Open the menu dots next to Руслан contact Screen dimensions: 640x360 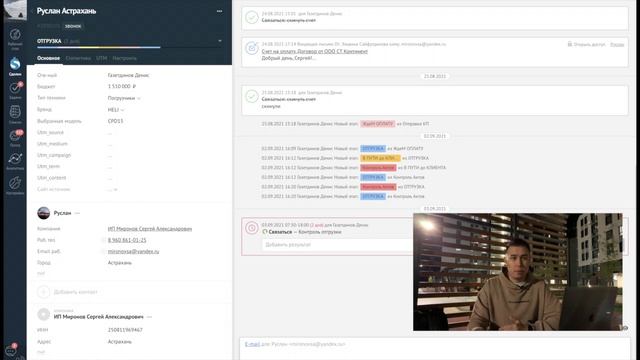pyautogui.click(x=78, y=213)
